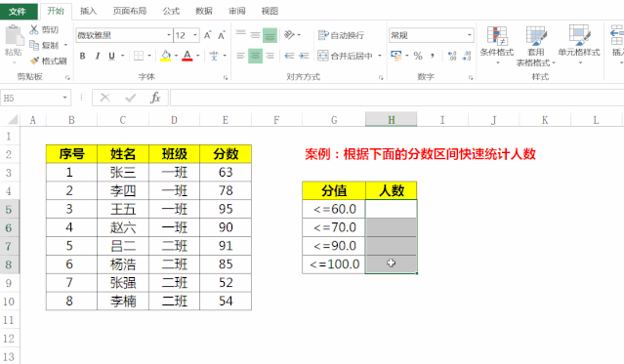Switch to the 数据 Data tab
Viewport: 624px width, 364px height.
click(204, 11)
